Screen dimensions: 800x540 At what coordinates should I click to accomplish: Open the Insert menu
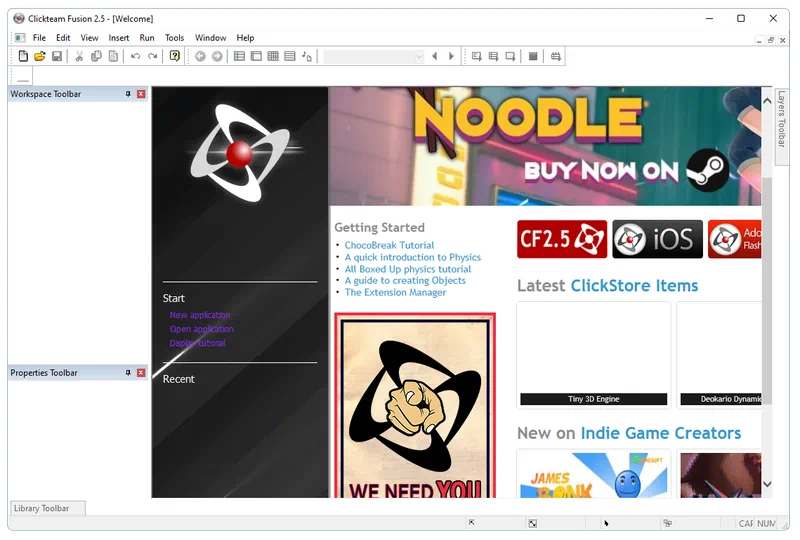pyautogui.click(x=119, y=38)
